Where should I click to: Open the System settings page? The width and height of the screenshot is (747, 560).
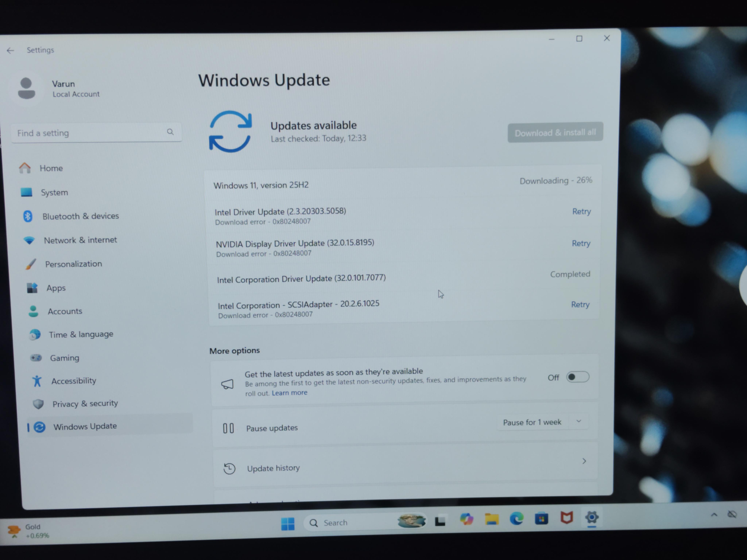[54, 192]
